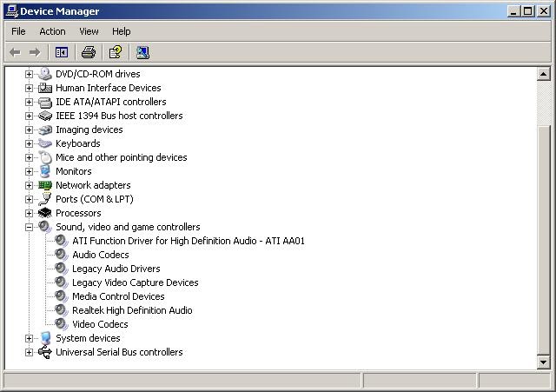Expand the Imaging devices node
This screenshot has width=556, height=392.
click(29, 130)
